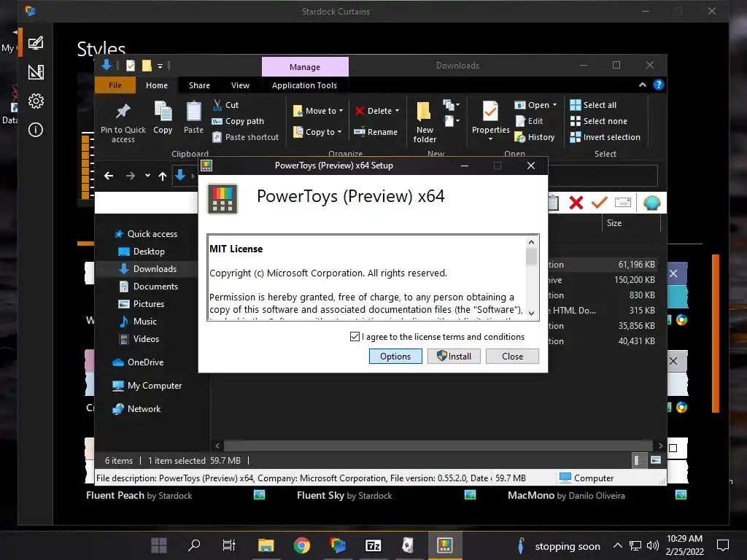Open the recent locations dropdown arrow
The width and height of the screenshot is (747, 560).
click(147, 176)
